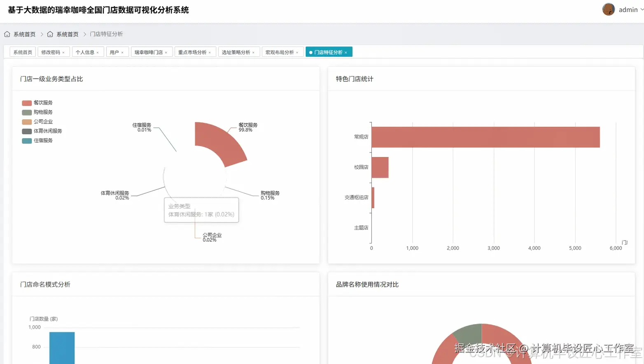
Task: Close the 选址策略分析 tab via its x
Action: 253,53
